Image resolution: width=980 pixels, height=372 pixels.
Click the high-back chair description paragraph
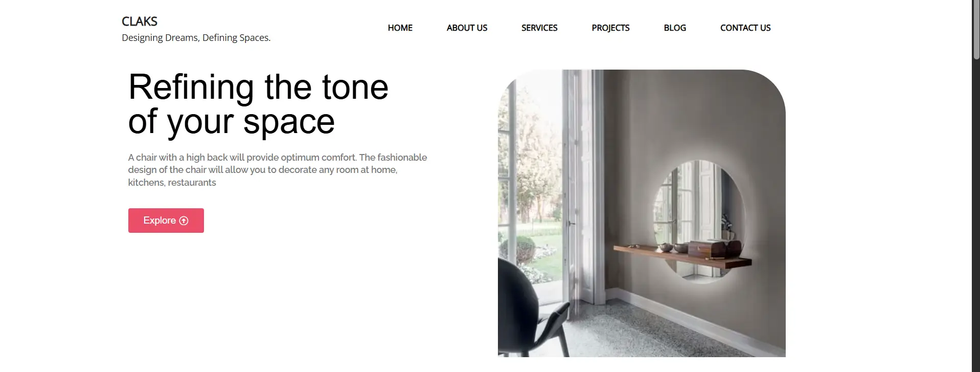point(278,170)
